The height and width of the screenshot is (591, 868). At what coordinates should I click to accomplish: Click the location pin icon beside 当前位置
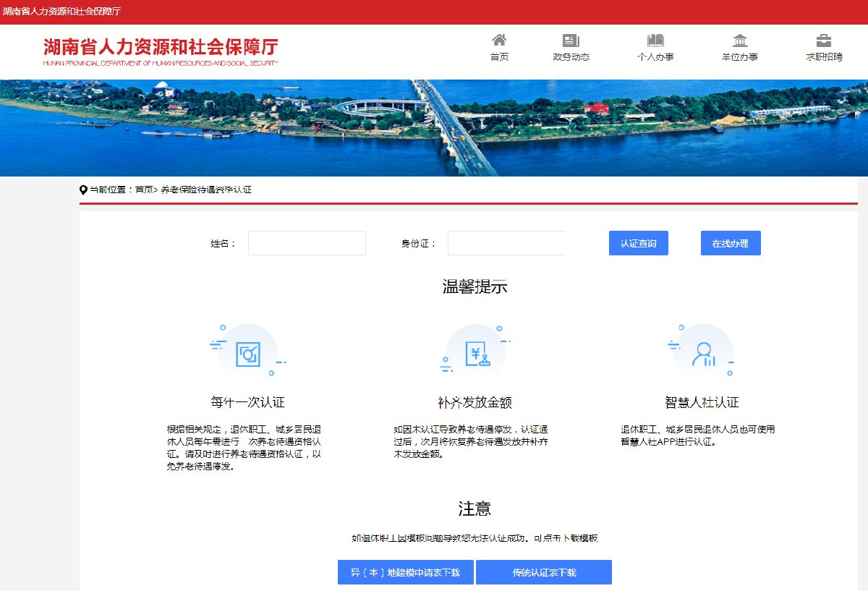click(x=83, y=190)
